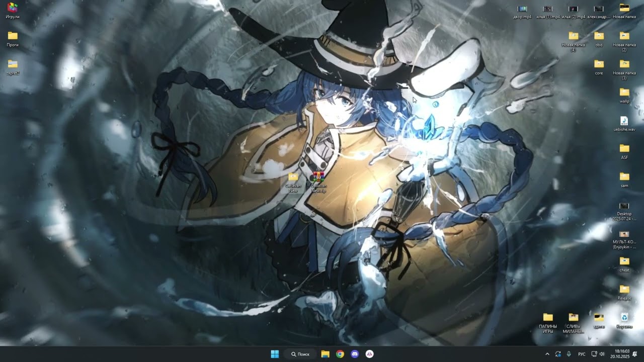Select the Новая папка (3) folder
This screenshot has width=644, height=362.
pos(624,69)
